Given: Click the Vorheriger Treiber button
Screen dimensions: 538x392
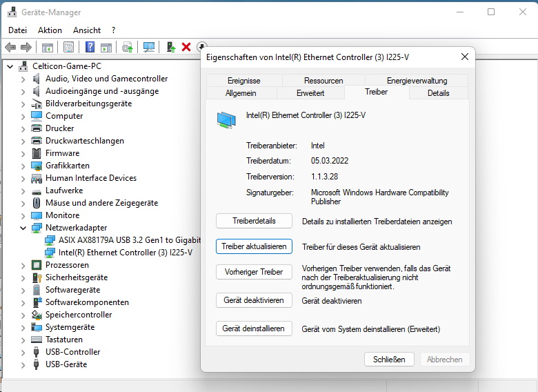Looking at the screenshot, I should [x=254, y=272].
